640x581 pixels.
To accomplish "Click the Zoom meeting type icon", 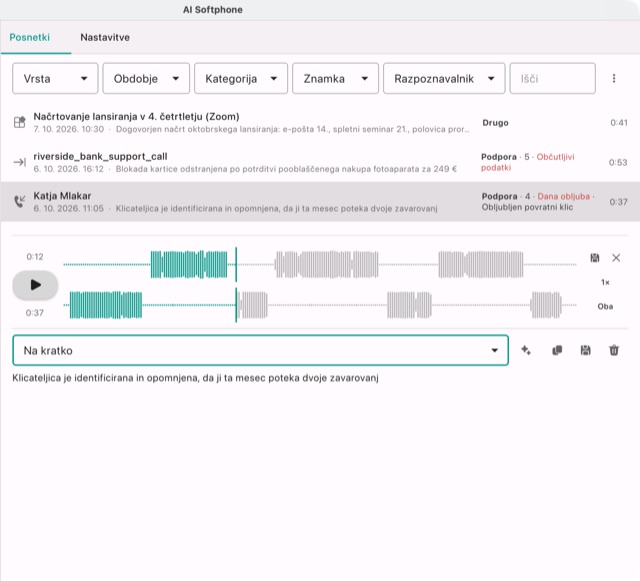I will (20, 122).
